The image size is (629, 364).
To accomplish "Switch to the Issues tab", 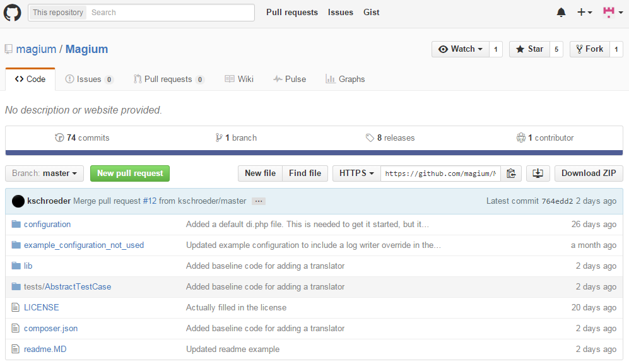I will coord(89,79).
